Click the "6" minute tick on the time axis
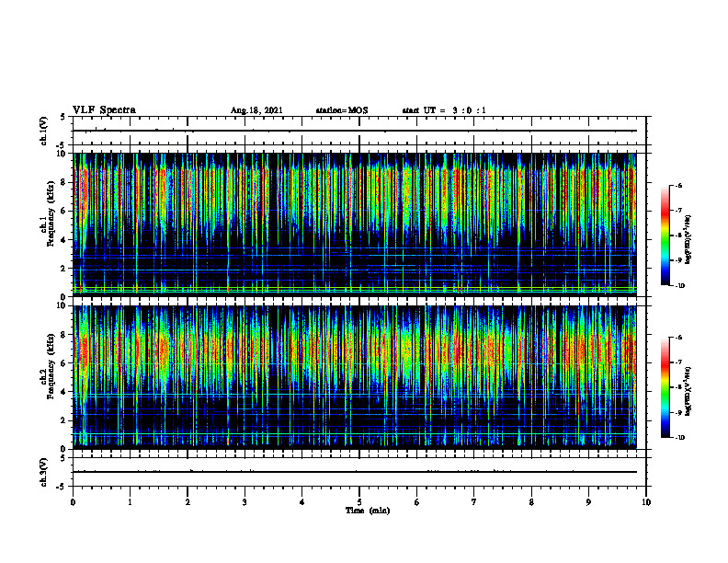 point(416,502)
